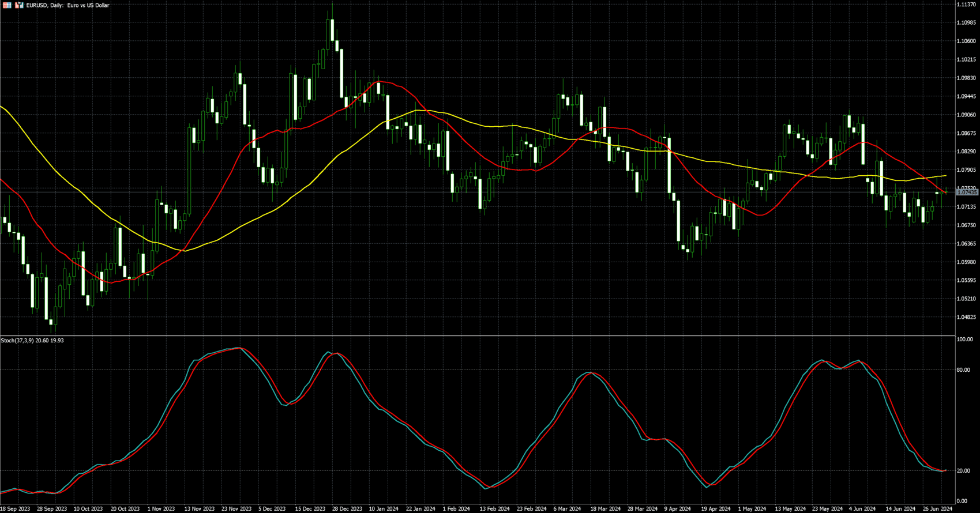Click the 100.00 stochastic scale label

click(x=964, y=340)
